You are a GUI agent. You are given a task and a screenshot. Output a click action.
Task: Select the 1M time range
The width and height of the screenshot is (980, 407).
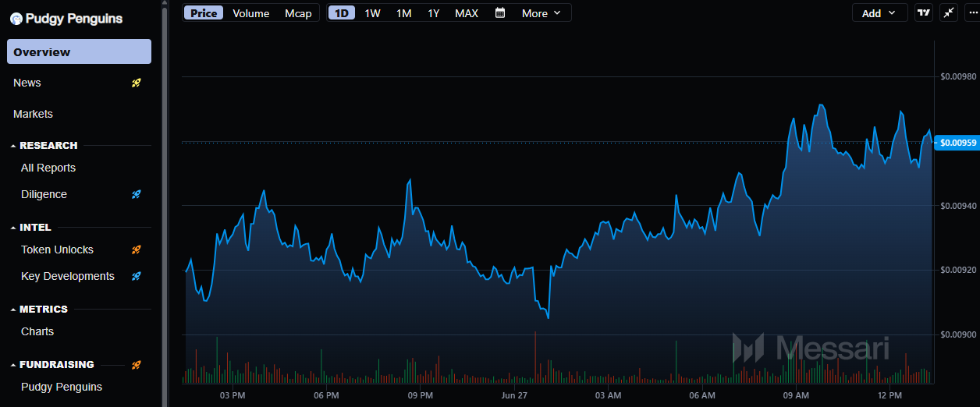[404, 13]
